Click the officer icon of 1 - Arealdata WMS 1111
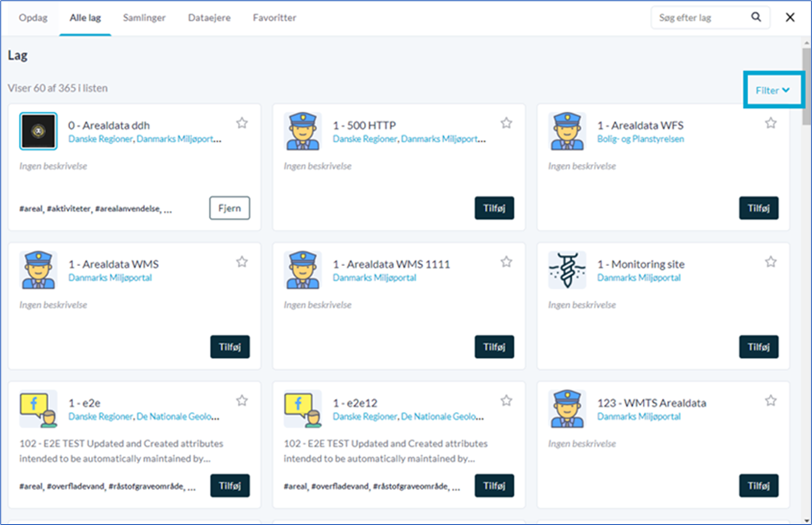The width and height of the screenshot is (812, 525). 303,270
